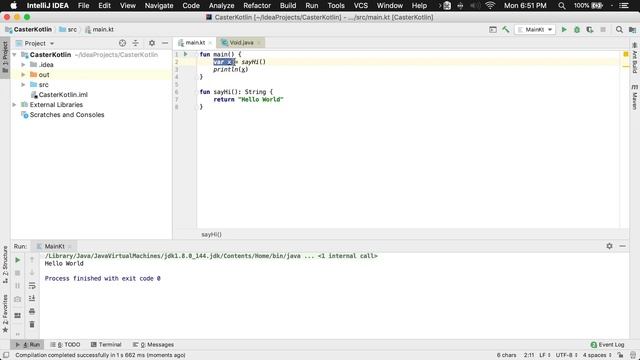640x360 pixels.
Task: Change the 4 spaces indent setting
Action: 597,355
